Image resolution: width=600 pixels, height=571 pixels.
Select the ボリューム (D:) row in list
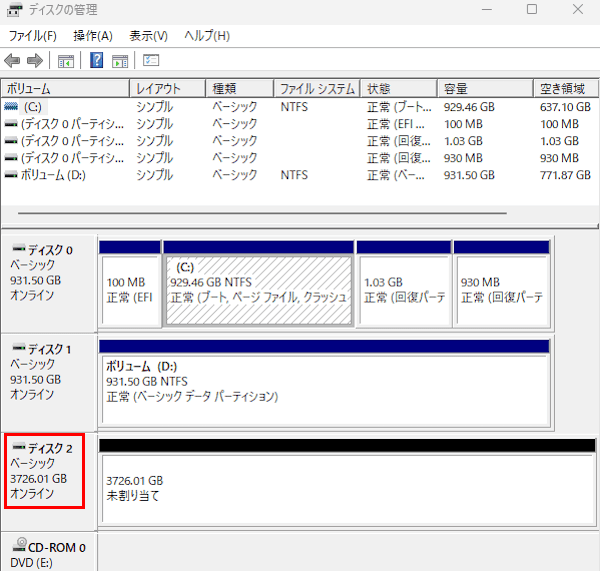pos(299,175)
